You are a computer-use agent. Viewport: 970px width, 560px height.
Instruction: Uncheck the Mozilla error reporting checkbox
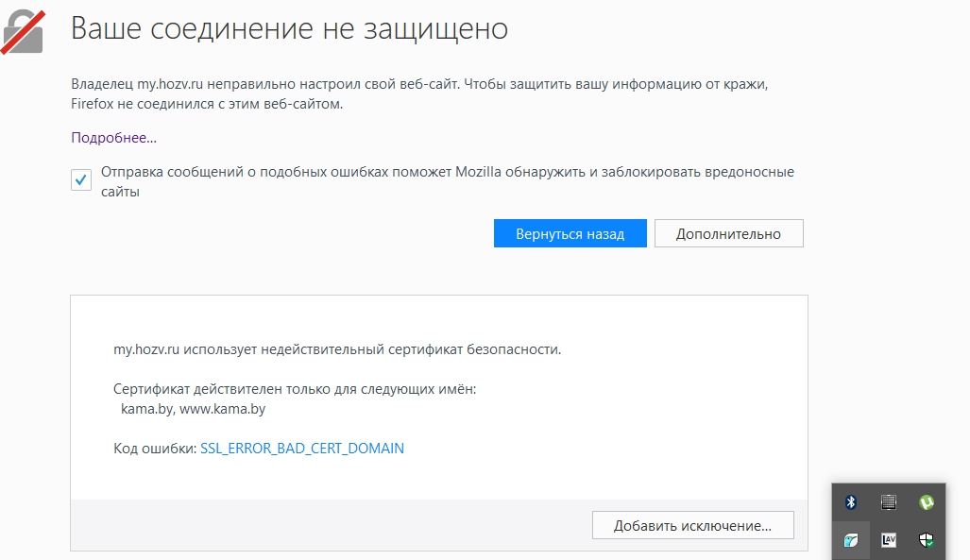click(x=81, y=180)
